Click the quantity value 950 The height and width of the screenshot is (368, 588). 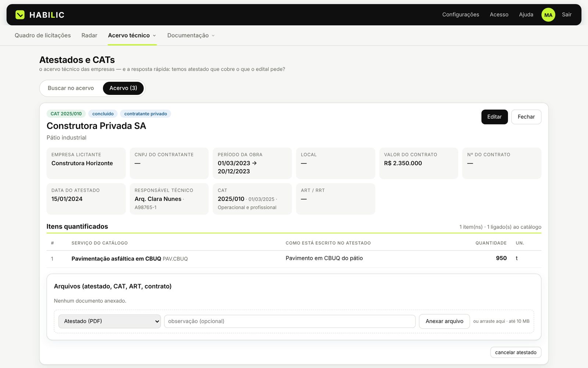(501, 258)
